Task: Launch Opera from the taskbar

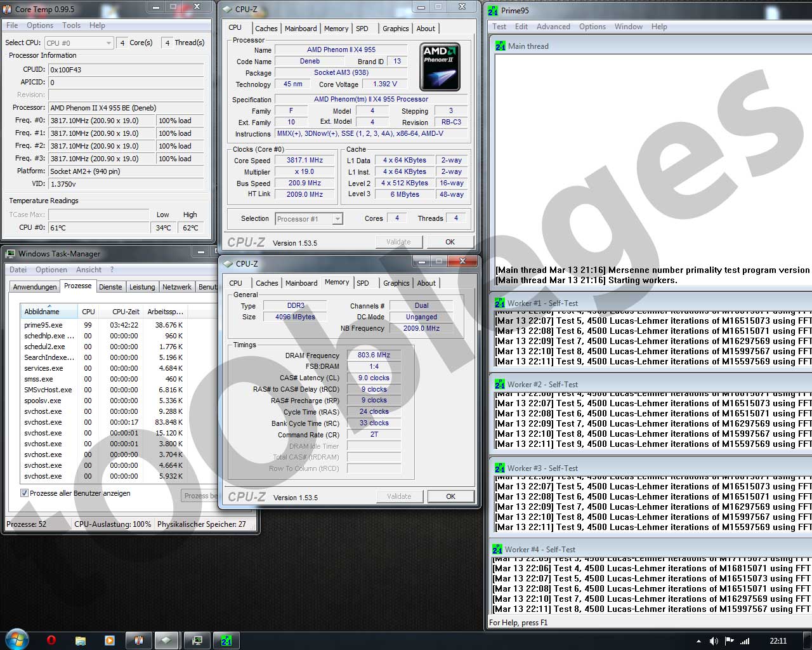Action: [x=51, y=640]
